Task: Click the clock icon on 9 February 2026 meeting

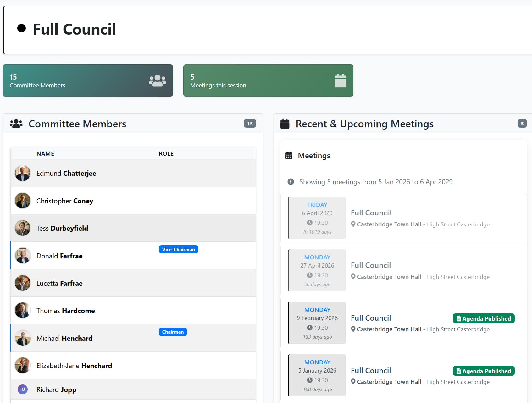Action: click(310, 328)
